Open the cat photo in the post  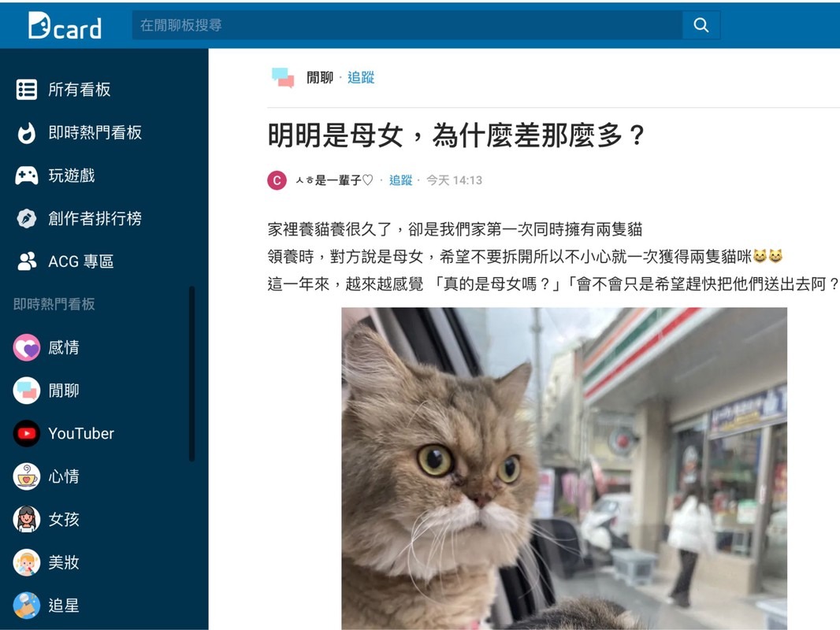pyautogui.click(x=564, y=469)
